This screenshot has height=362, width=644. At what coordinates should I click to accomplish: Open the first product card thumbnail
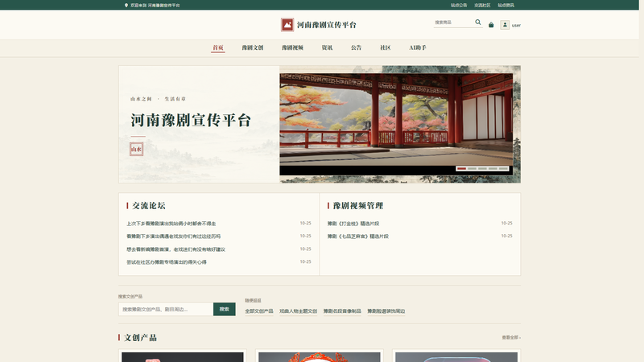coord(183,356)
